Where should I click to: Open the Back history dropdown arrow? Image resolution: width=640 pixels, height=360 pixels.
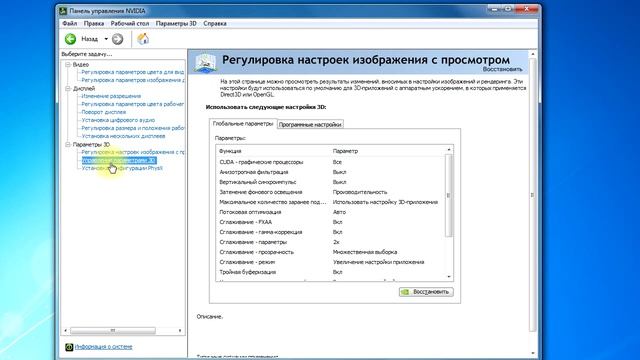[106, 39]
